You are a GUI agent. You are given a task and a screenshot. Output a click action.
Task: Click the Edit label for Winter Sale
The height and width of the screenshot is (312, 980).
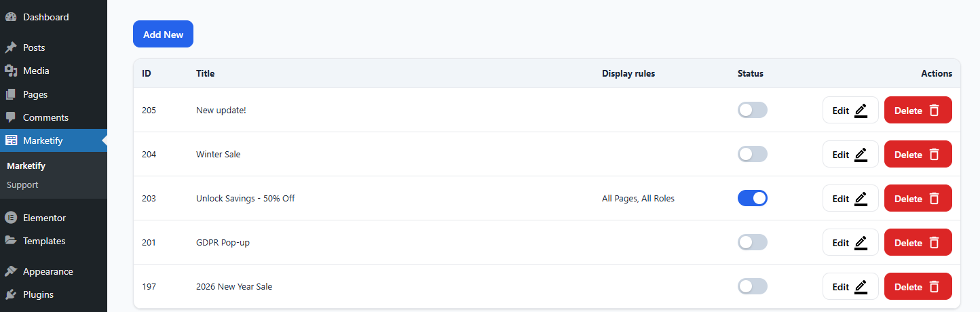[x=841, y=155]
